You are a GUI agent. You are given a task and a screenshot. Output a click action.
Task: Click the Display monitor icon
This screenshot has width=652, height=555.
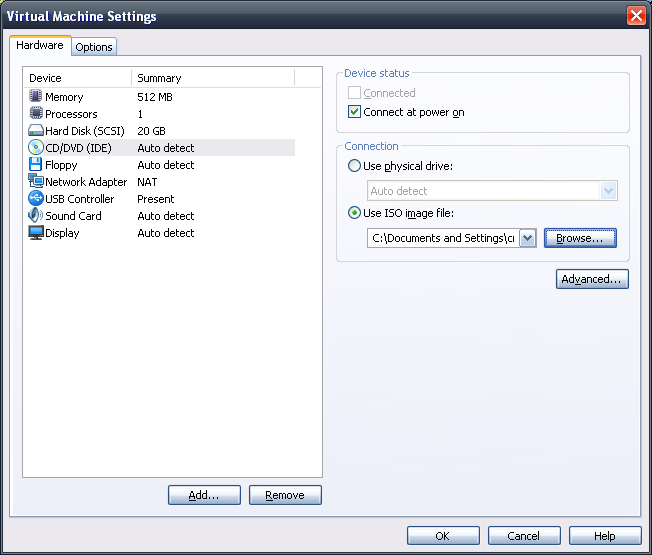pos(36,232)
